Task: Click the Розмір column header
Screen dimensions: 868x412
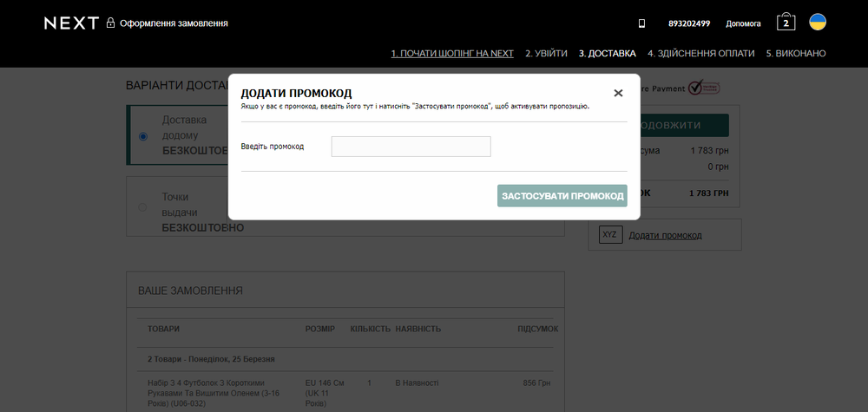Action: point(320,329)
